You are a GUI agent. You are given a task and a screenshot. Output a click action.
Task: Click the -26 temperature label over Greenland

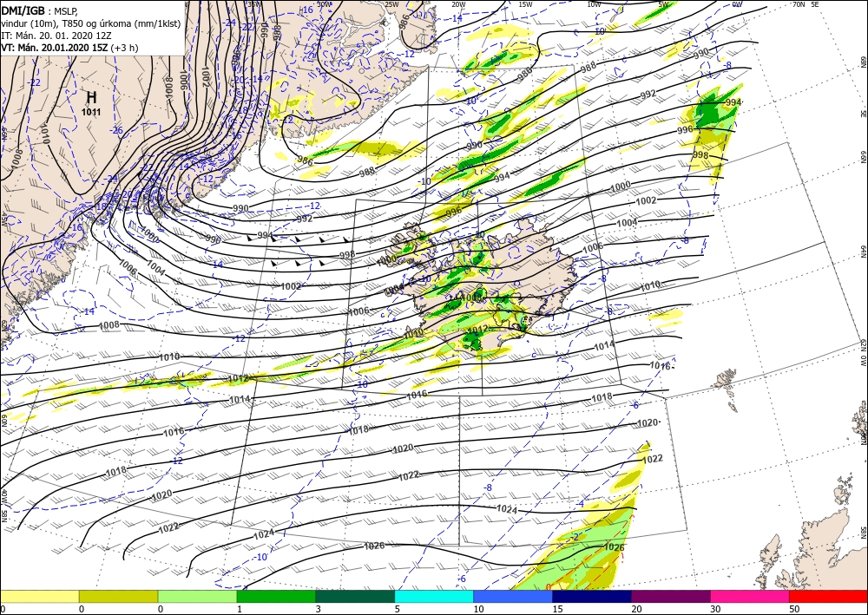[117, 130]
